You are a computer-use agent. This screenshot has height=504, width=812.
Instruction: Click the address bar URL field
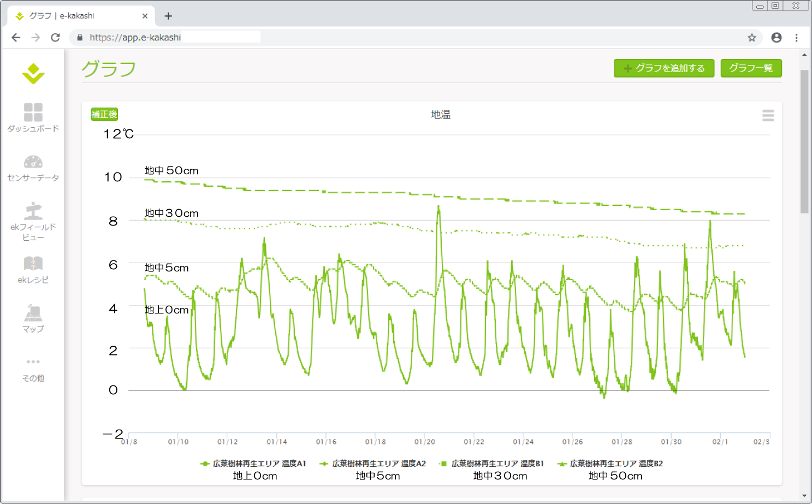(415, 37)
